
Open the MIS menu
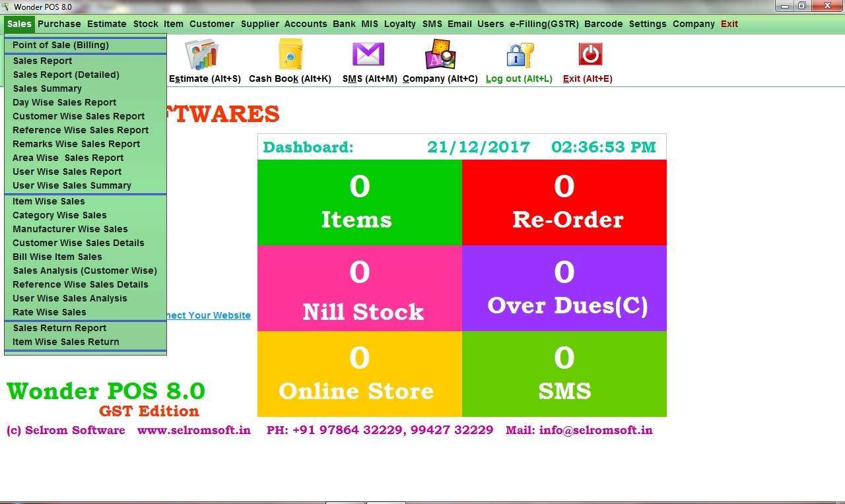click(370, 24)
